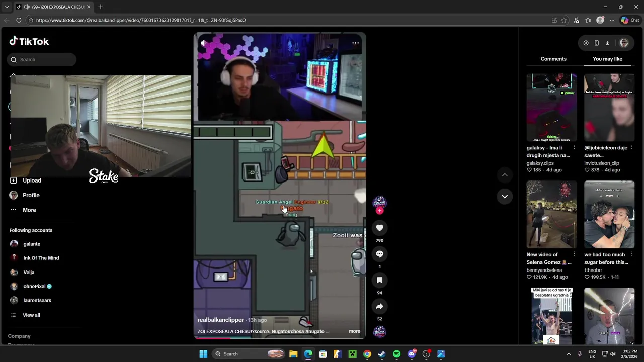Open the galaksy.clips author link

point(540,163)
